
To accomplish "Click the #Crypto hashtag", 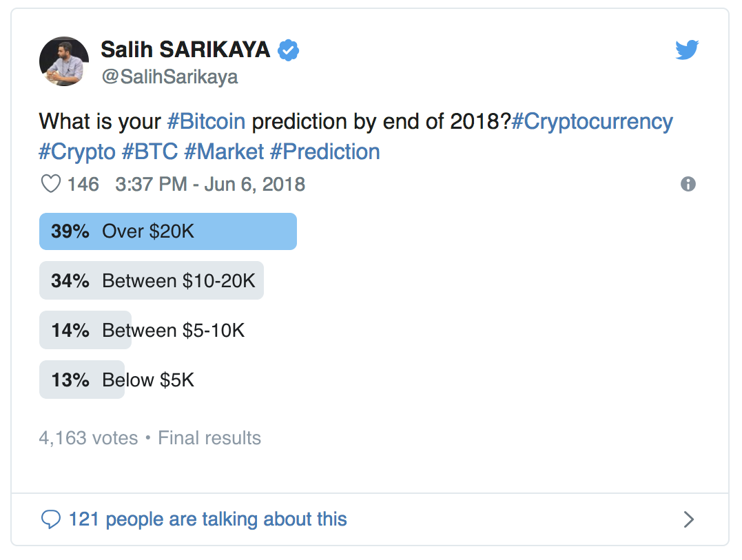I will (77, 152).
